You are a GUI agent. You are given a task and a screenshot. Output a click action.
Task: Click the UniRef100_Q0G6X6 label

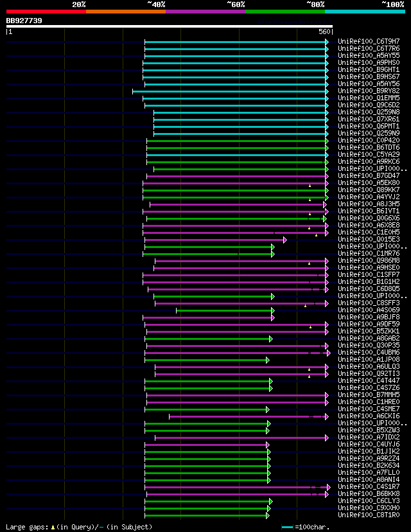coord(369,218)
